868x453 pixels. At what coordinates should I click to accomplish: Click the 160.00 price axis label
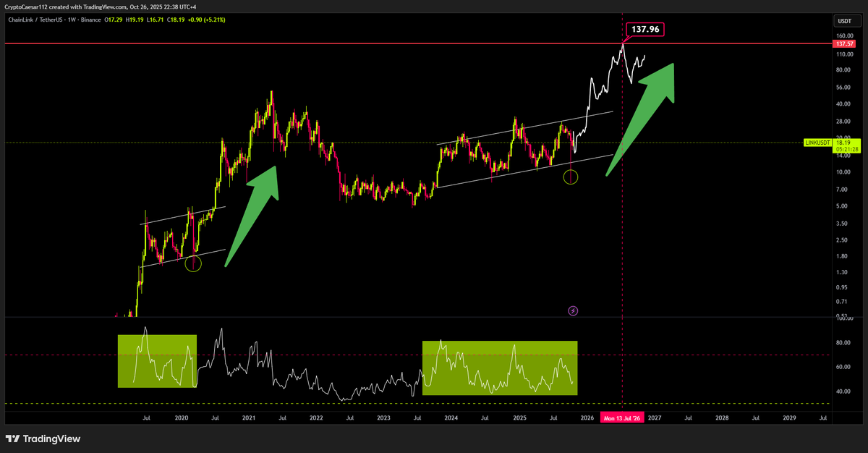click(845, 35)
